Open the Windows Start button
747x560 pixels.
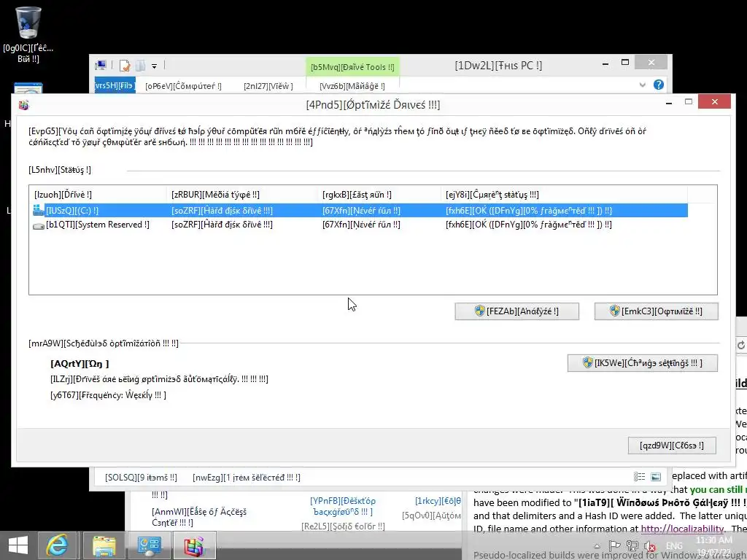click(x=18, y=545)
